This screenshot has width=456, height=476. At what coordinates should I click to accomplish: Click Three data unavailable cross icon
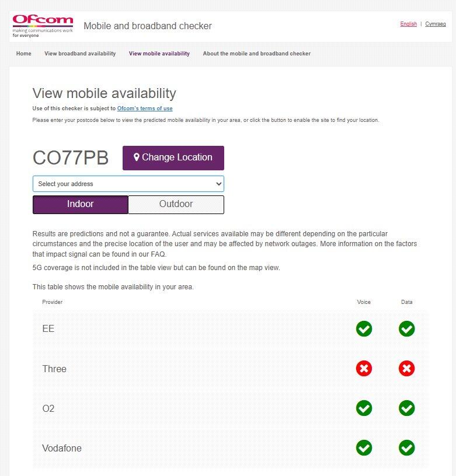tap(407, 369)
